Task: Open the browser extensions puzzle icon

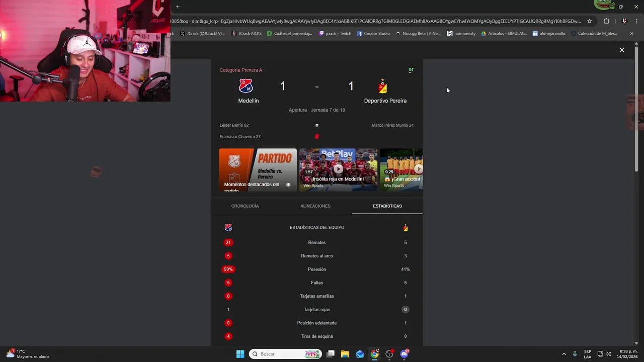Action: pos(606,21)
